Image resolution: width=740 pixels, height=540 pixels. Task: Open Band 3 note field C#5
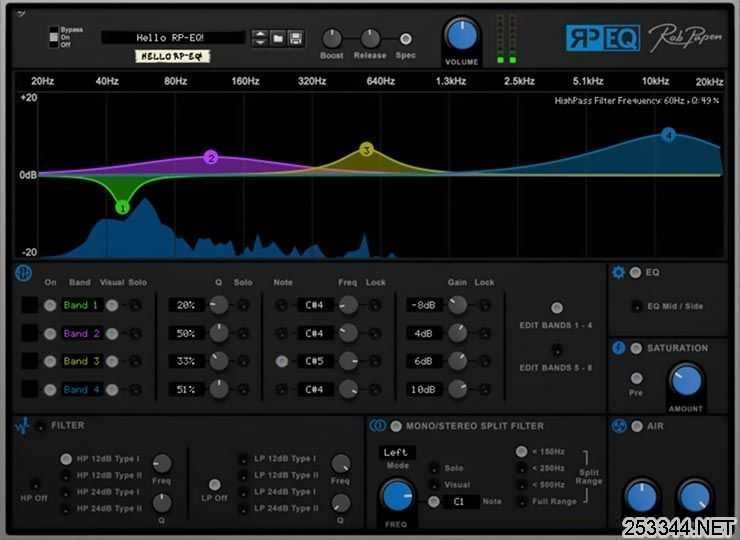[314, 362]
